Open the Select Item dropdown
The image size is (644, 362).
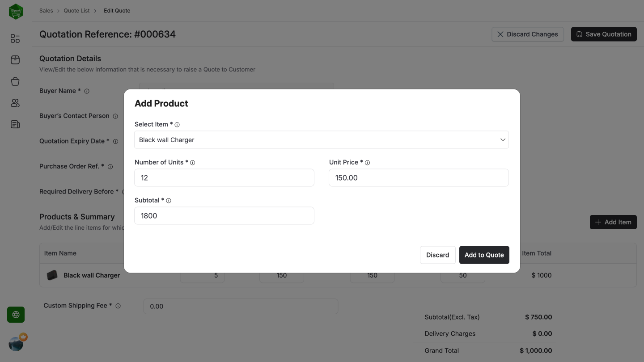(322, 140)
